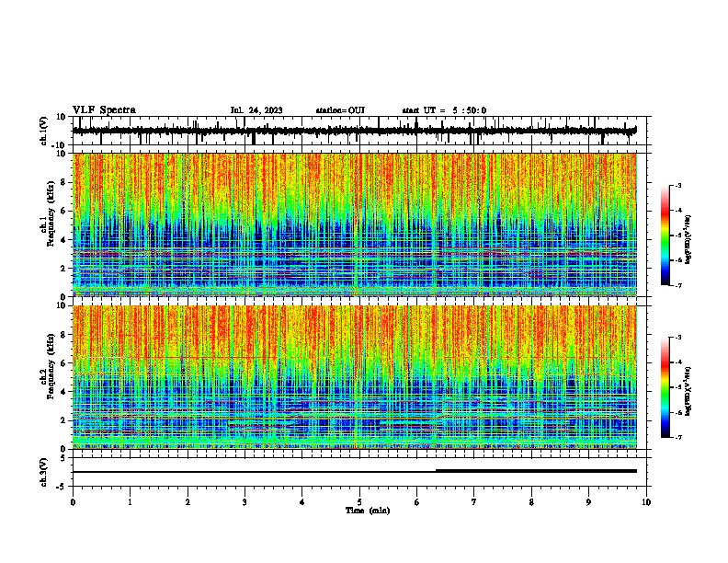Click the date label 'Jul. 24, 2023'

click(256, 110)
